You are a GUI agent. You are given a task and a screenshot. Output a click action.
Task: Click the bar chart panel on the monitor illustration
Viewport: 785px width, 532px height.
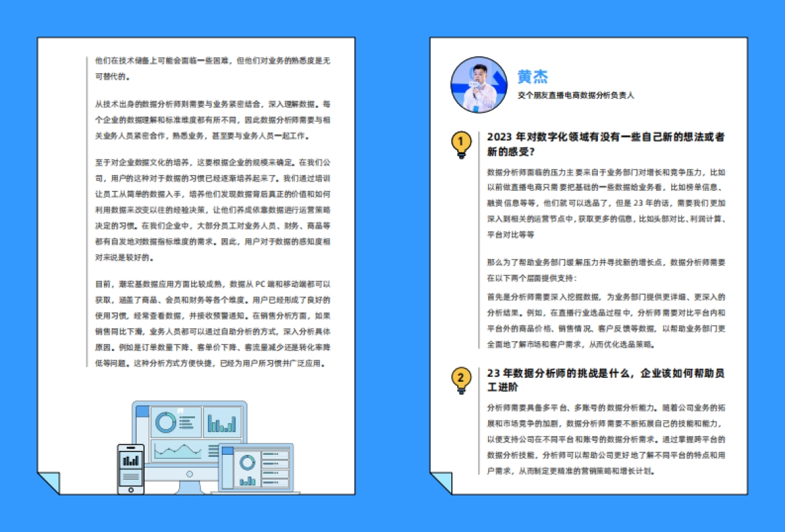(x=222, y=423)
